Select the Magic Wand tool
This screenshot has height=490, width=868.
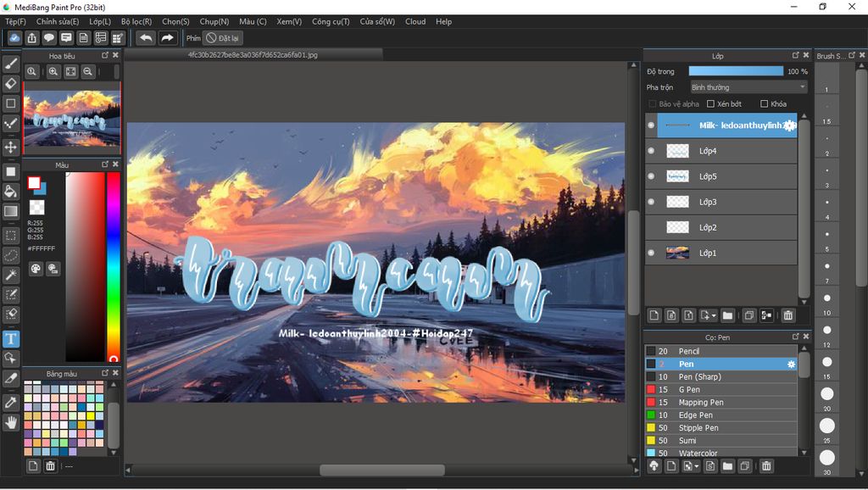point(10,275)
